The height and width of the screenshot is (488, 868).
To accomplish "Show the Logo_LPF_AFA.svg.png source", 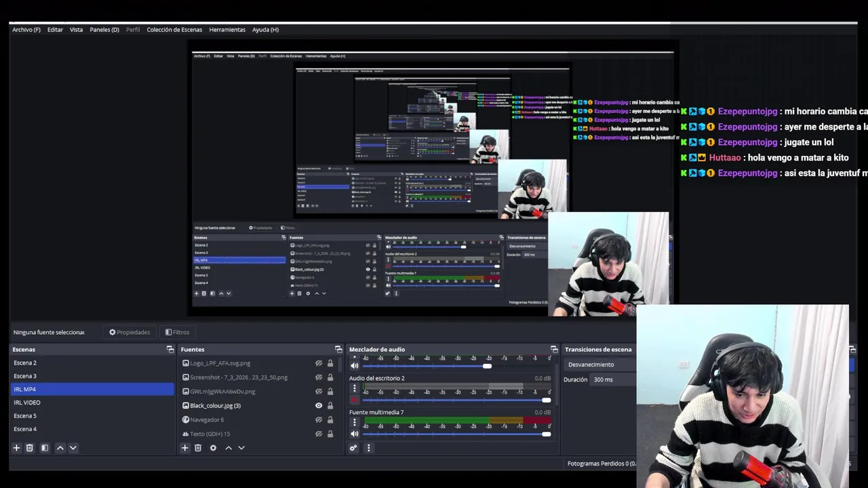I will 319,363.
